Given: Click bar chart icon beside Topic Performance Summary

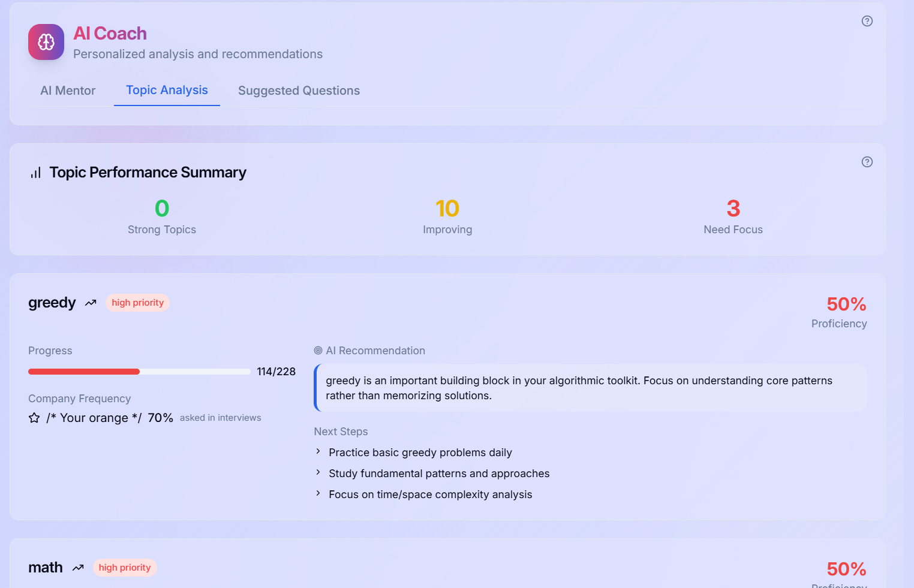Looking at the screenshot, I should coord(36,173).
